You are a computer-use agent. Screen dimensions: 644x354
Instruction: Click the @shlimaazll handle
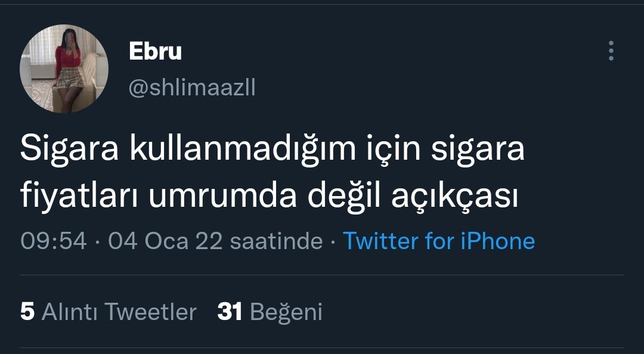click(x=192, y=88)
